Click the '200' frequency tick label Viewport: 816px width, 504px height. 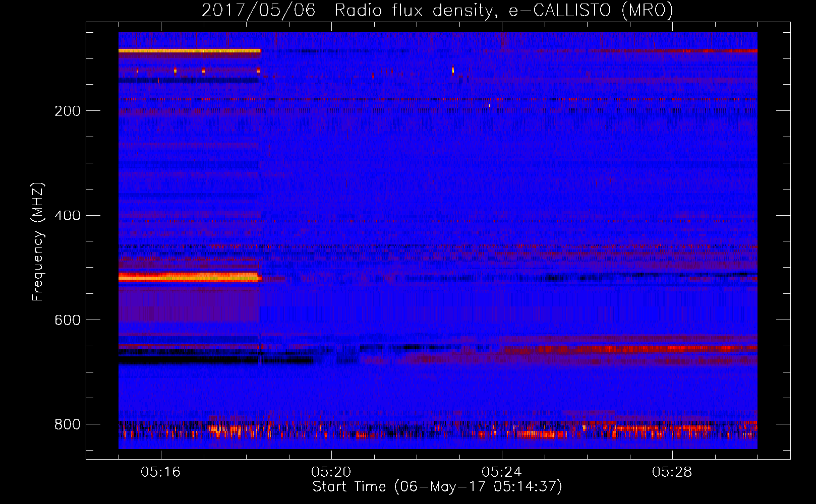pos(68,111)
